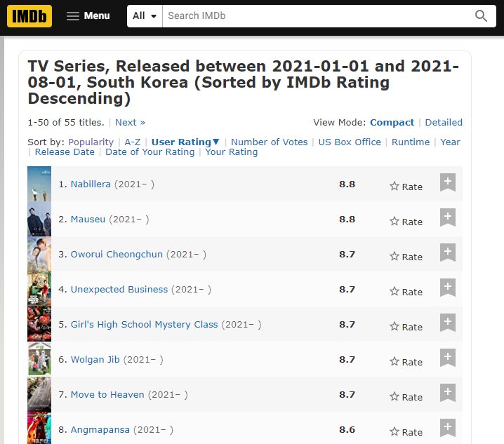
Task: Click Girl's High School Mystery Class poster
Action: pyautogui.click(x=39, y=324)
